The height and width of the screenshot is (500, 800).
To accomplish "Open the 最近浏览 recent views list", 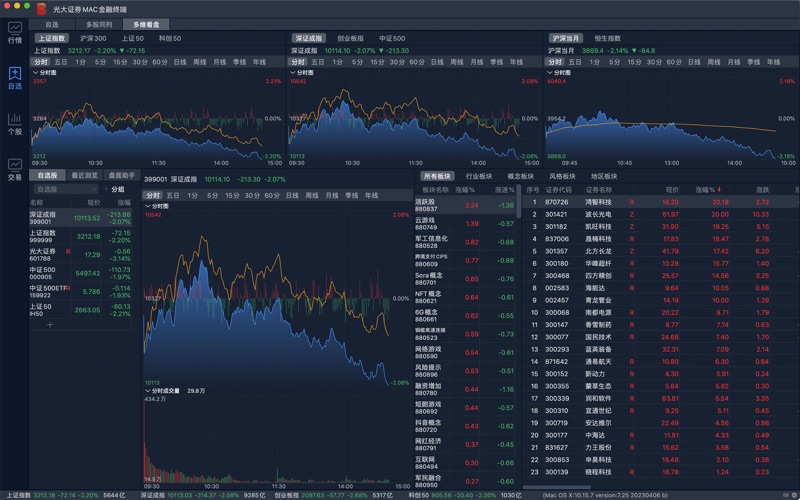I will [x=84, y=175].
